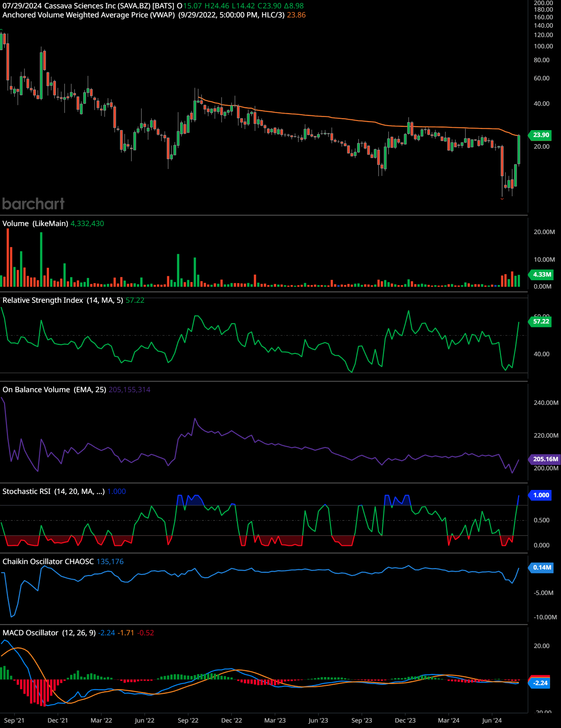Click the volume value 4,332,430

coord(87,224)
